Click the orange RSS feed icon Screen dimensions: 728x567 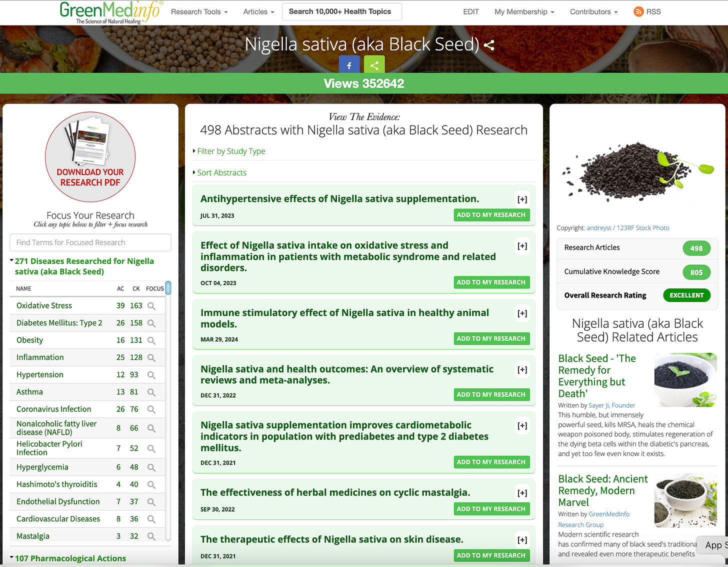(638, 11)
